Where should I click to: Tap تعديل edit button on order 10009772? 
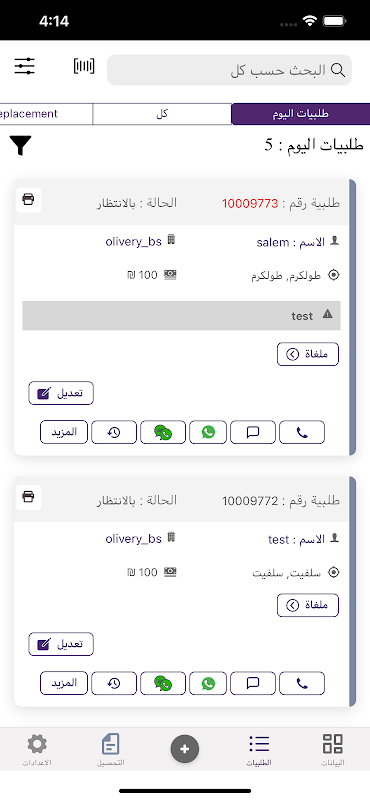tap(61, 644)
